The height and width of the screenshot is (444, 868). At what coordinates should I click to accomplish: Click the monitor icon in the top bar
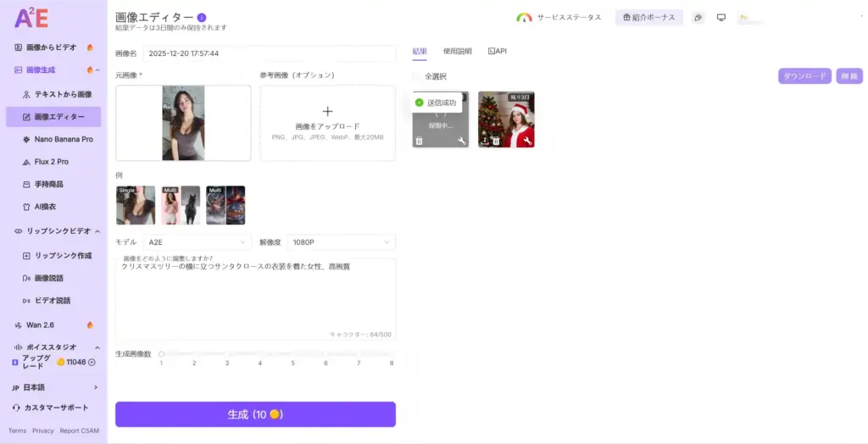coord(721,18)
